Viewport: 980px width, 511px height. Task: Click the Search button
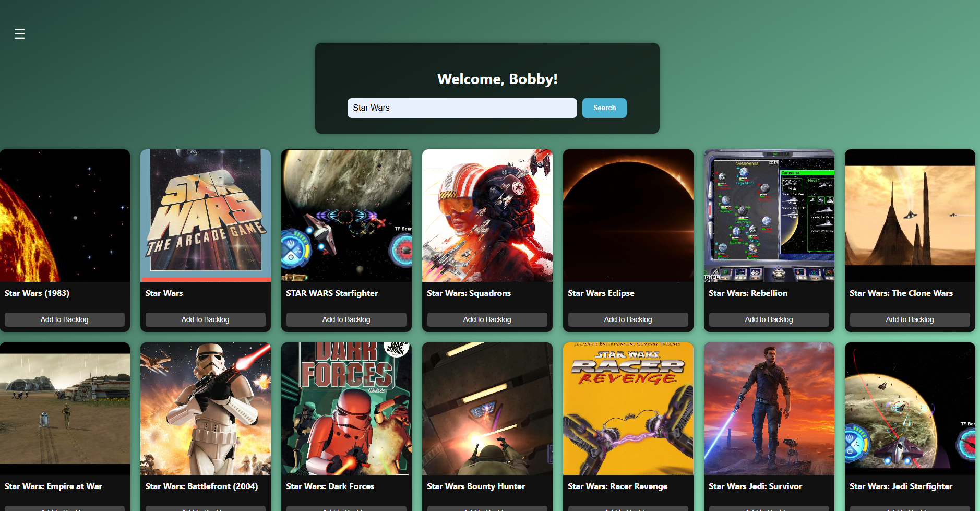[x=604, y=108]
